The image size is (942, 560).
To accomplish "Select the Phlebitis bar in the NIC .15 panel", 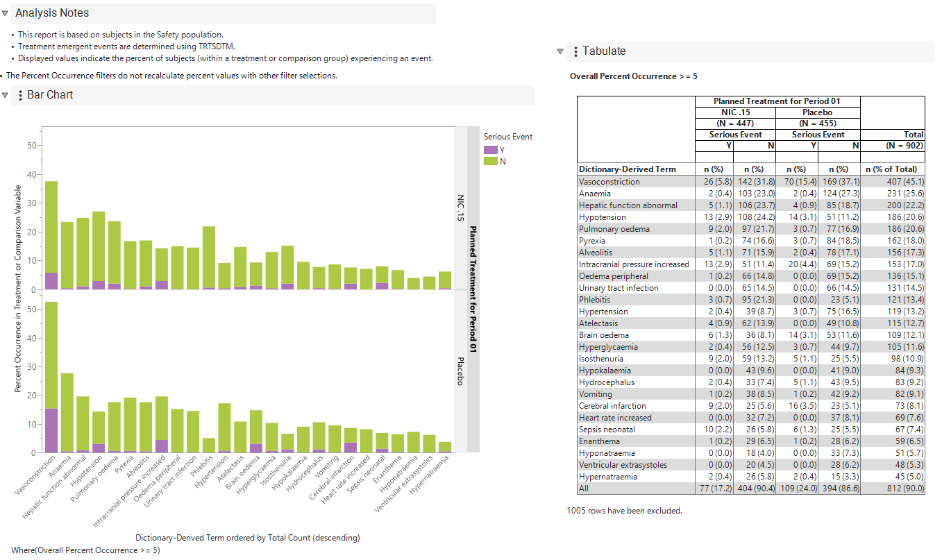I will pyautogui.click(x=209, y=257).
